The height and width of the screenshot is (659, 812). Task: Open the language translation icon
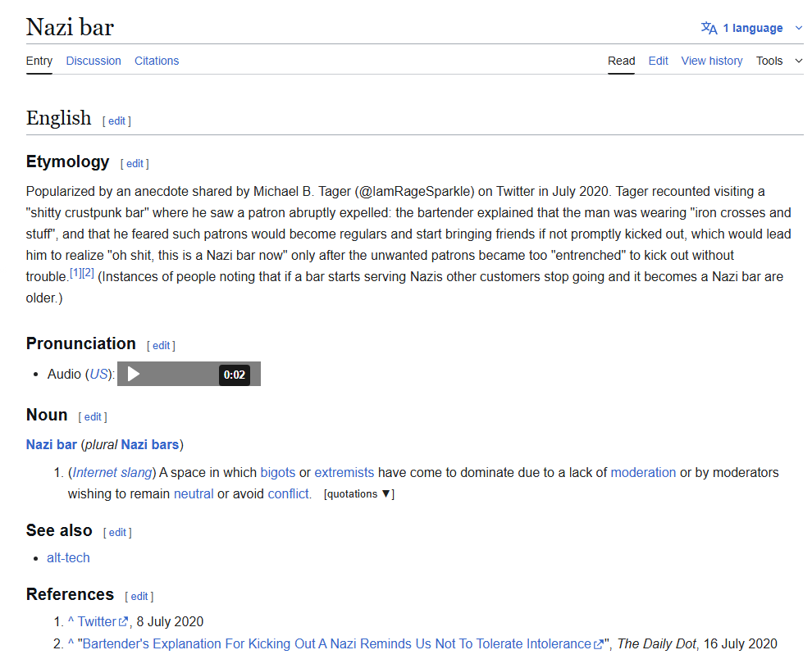pyautogui.click(x=709, y=28)
